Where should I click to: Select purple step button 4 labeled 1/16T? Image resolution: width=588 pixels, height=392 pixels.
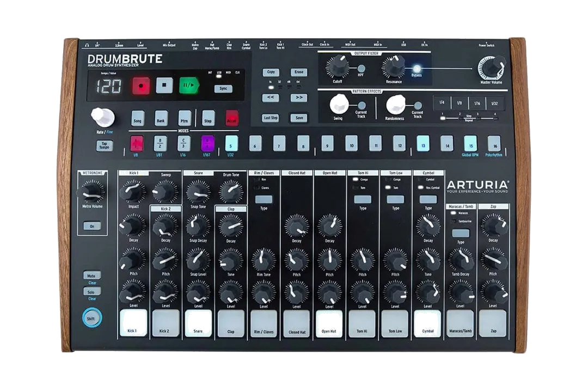[207, 143]
